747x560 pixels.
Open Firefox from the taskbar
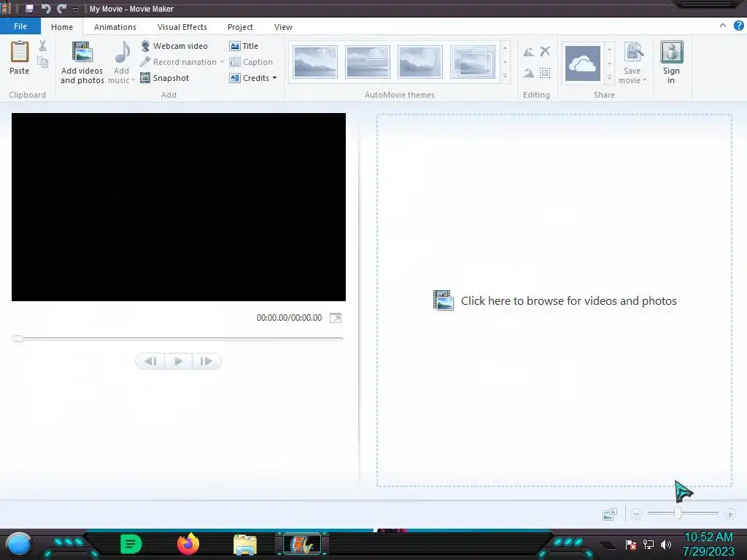point(187,544)
